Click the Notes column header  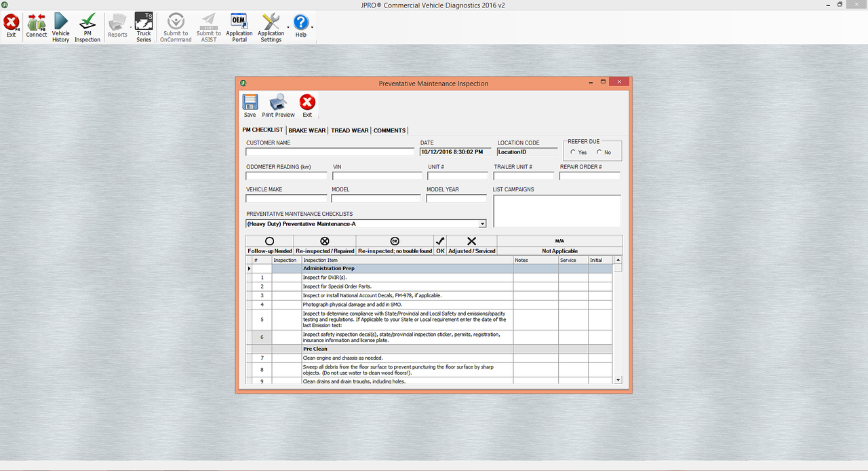click(x=536, y=260)
